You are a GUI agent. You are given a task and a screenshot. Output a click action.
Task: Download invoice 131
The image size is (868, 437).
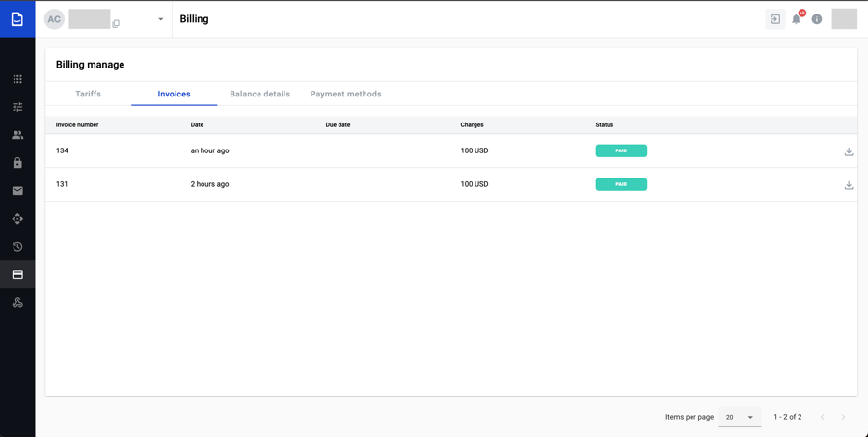click(849, 185)
